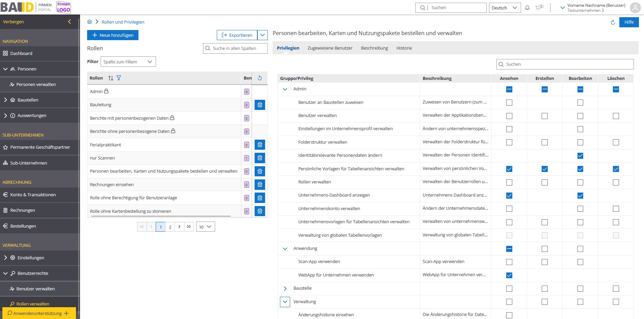Image resolution: width=644 pixels, height=319 pixels.
Task: Uncheck Ansehen for WebApp für Unternehmen verwenden
Action: click(509, 275)
